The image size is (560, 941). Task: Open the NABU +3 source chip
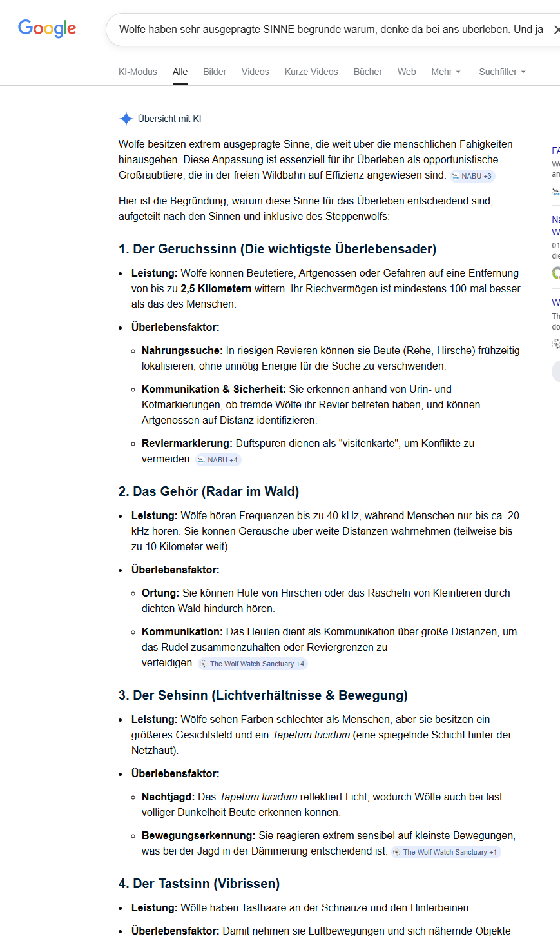(x=472, y=176)
